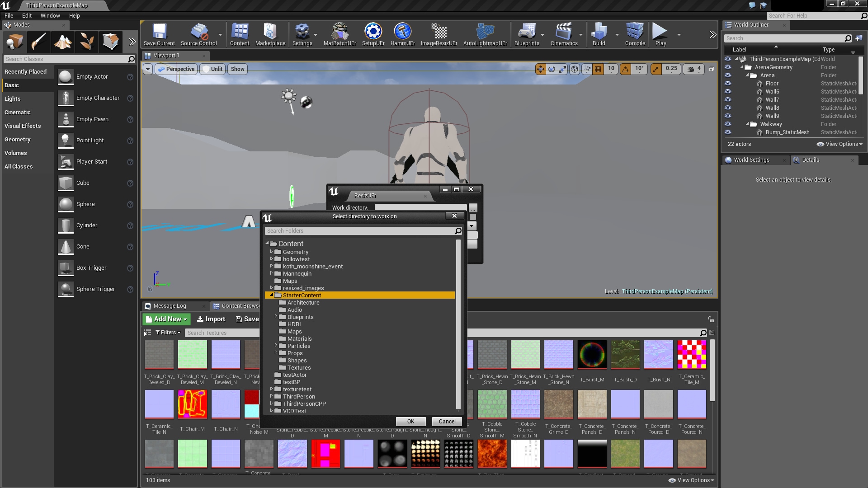
Task: Select the T_Chair_M texture thumbnail
Action: click(x=192, y=404)
